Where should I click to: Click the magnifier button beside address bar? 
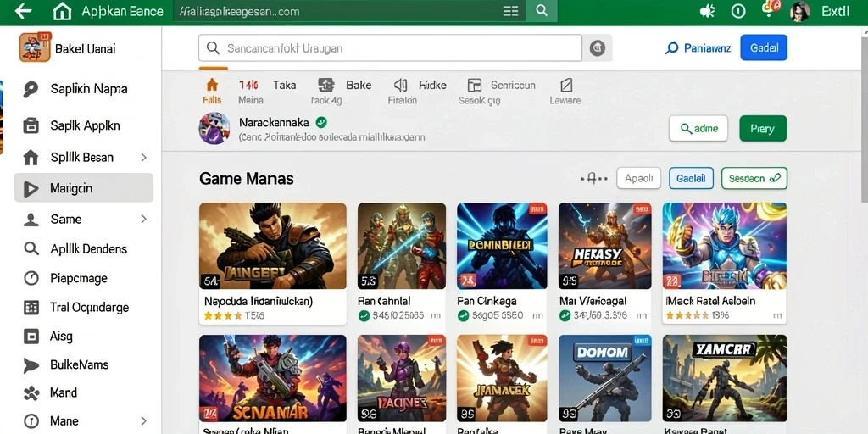pos(542,11)
